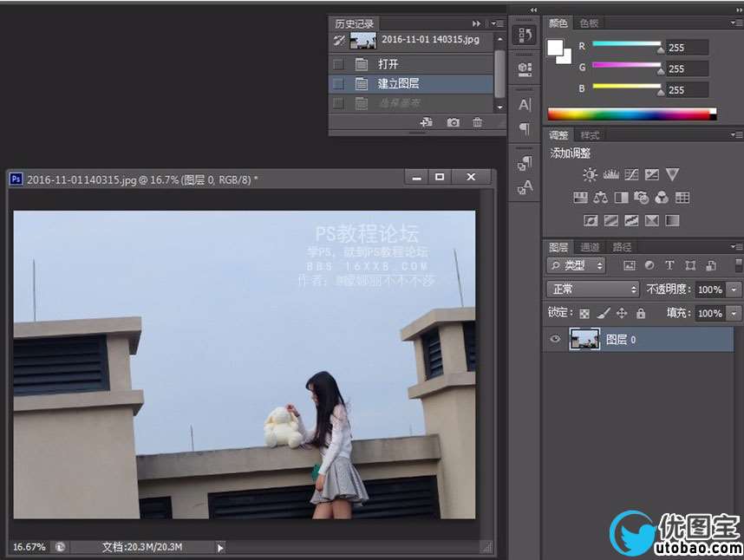Add Color Lookup adjustment

click(x=682, y=198)
